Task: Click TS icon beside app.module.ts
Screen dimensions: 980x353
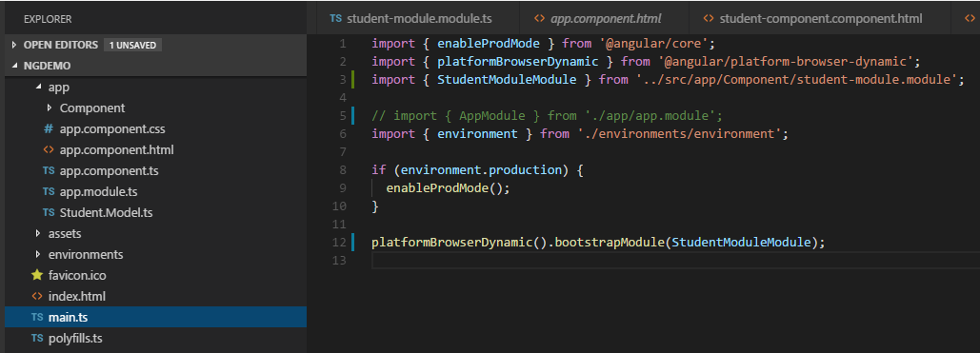Action: pyautogui.click(x=49, y=191)
